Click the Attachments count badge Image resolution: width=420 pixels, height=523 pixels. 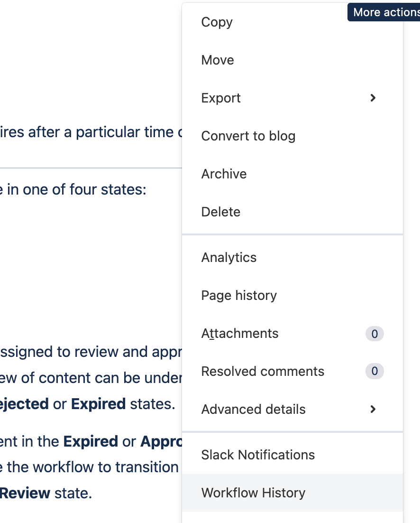tap(374, 334)
